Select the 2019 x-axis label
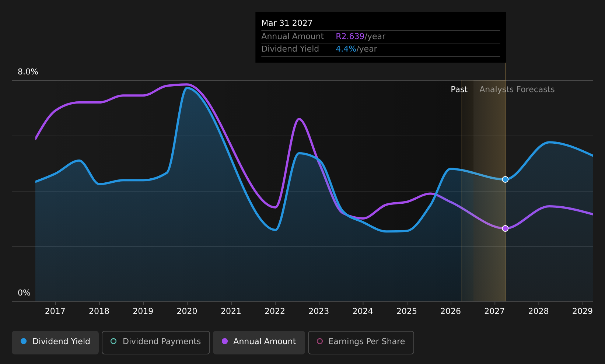Image resolution: width=605 pixels, height=364 pixels. (143, 311)
